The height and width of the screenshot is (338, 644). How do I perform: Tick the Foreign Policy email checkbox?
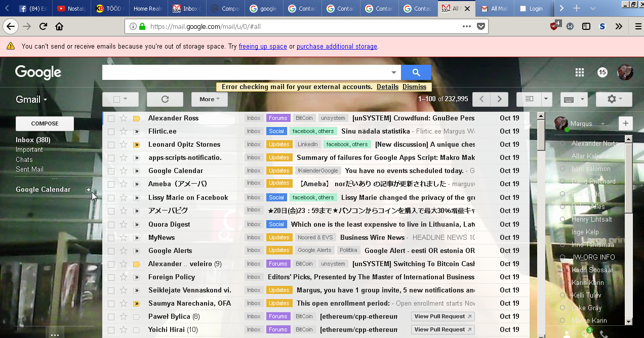point(111,277)
